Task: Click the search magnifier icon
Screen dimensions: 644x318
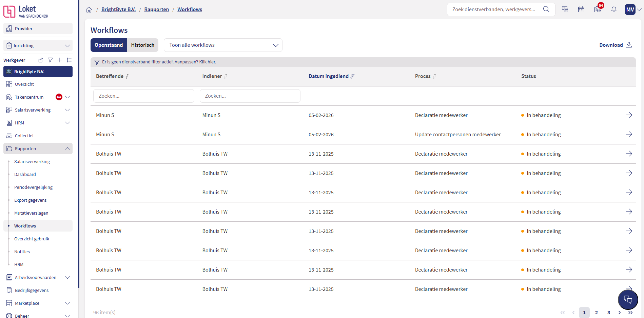Action: coord(546,9)
